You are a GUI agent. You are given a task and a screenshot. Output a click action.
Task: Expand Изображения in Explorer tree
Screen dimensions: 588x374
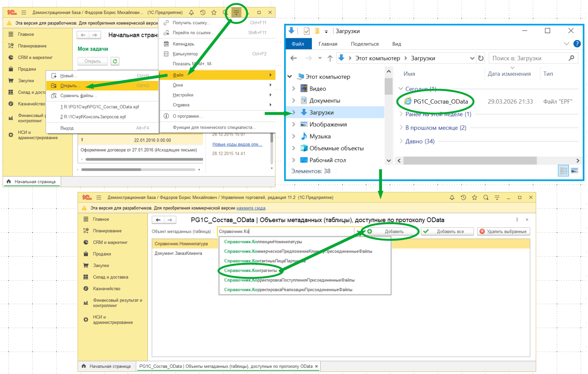293,124
